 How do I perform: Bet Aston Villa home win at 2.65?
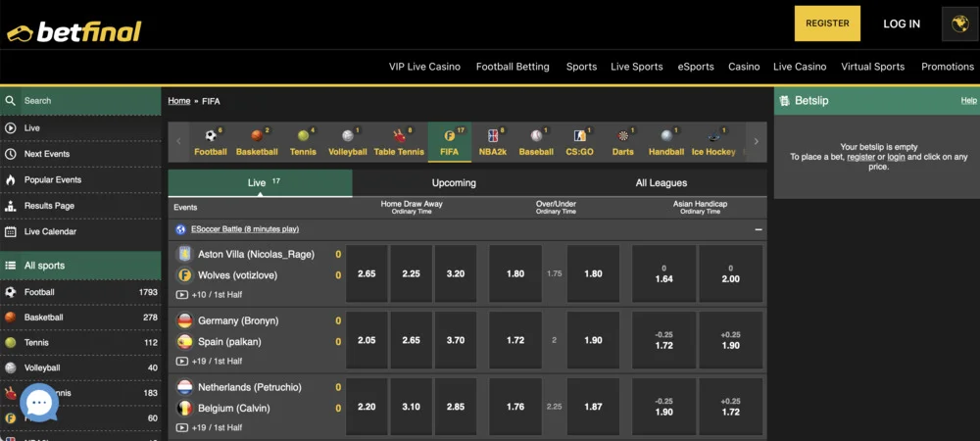click(367, 273)
